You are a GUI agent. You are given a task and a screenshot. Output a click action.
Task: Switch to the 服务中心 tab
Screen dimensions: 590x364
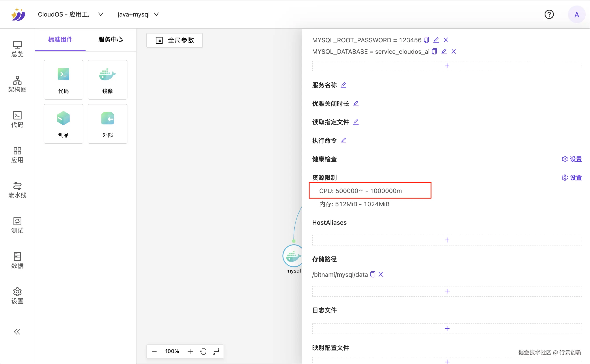tap(110, 39)
